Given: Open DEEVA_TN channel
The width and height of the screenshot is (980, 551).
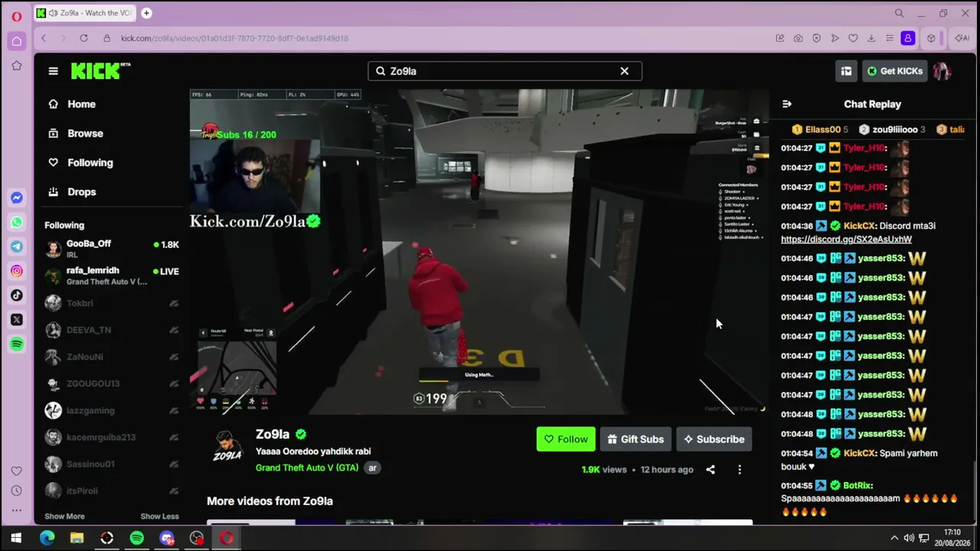Looking at the screenshot, I should (x=112, y=330).
